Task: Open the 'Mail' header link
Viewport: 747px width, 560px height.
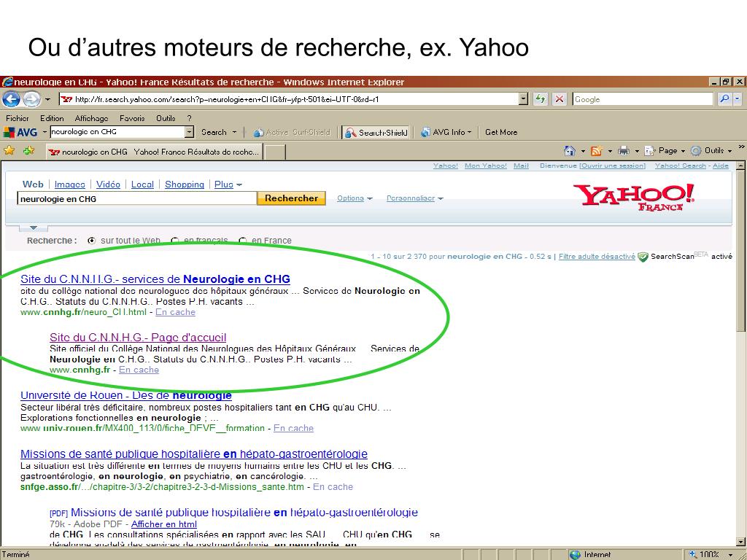Action: 521,166
